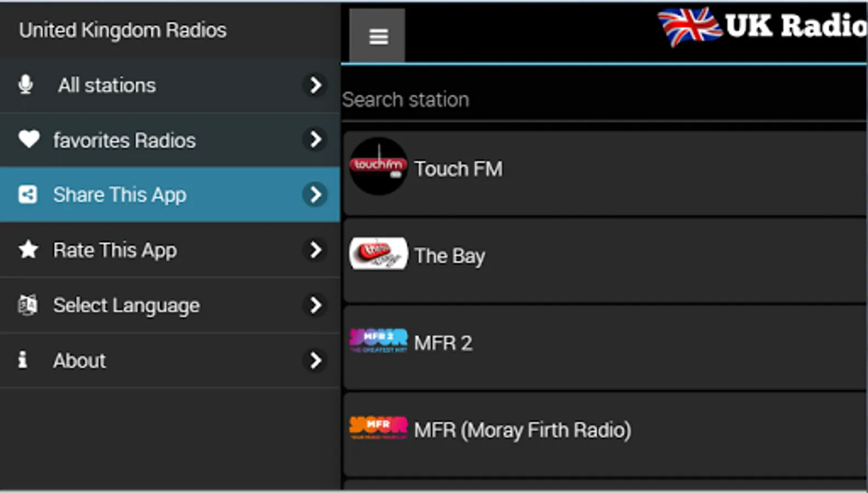Click the share icon beside Share This App

pos(28,194)
